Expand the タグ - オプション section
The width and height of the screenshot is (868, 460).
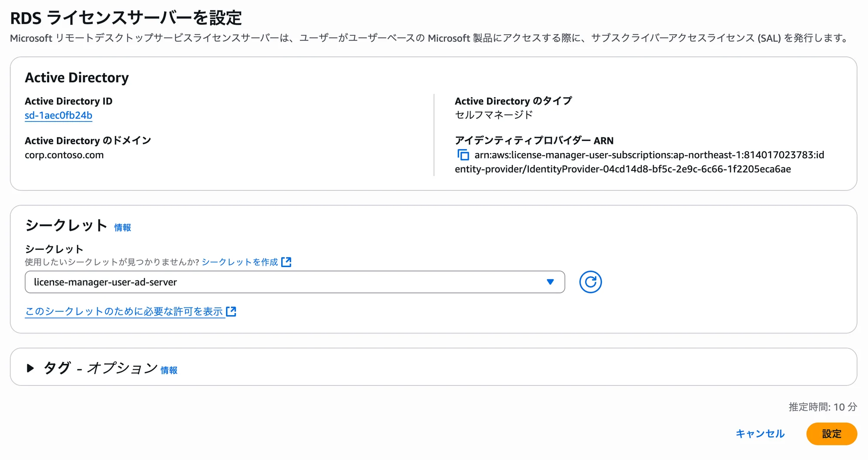point(100,368)
